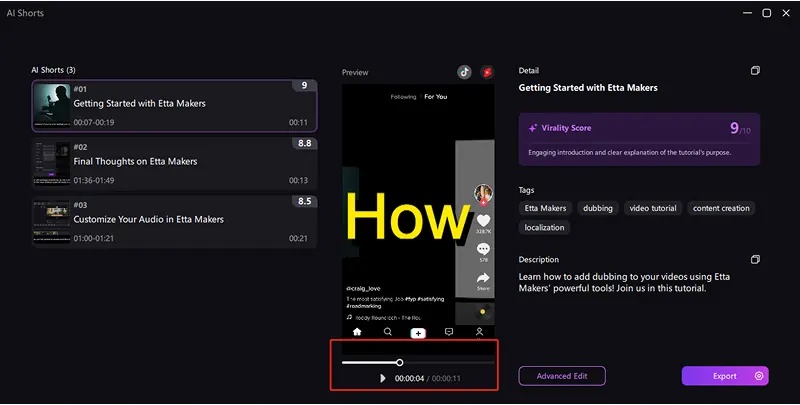Click the heart like icon in preview

[x=483, y=221]
